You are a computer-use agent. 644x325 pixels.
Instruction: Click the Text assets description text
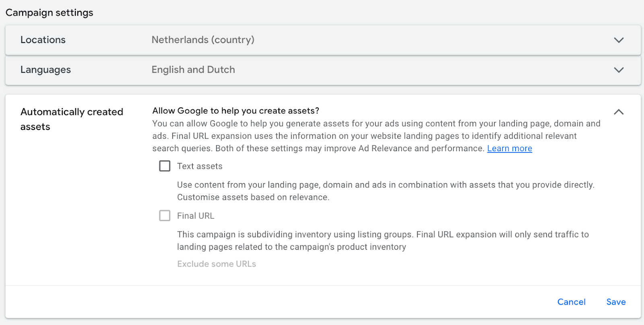click(x=385, y=191)
